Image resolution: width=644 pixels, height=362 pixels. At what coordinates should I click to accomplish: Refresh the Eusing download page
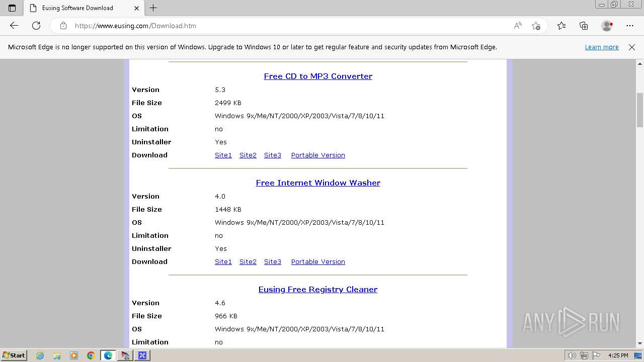click(x=36, y=26)
